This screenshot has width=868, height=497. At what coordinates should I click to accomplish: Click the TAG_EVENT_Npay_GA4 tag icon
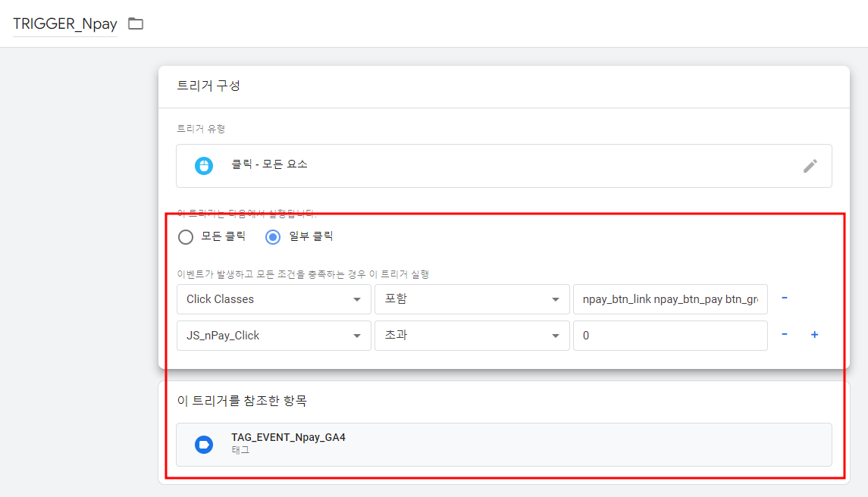point(203,444)
